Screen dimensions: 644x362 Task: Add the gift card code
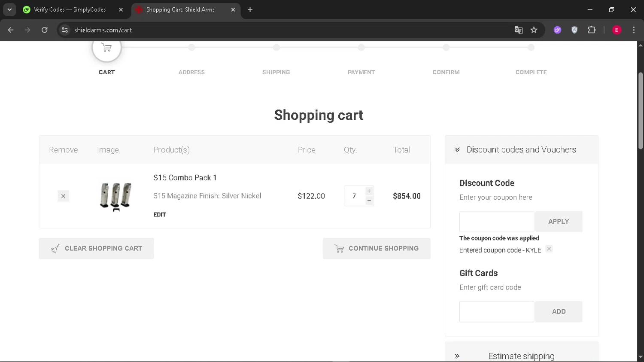pos(558,312)
